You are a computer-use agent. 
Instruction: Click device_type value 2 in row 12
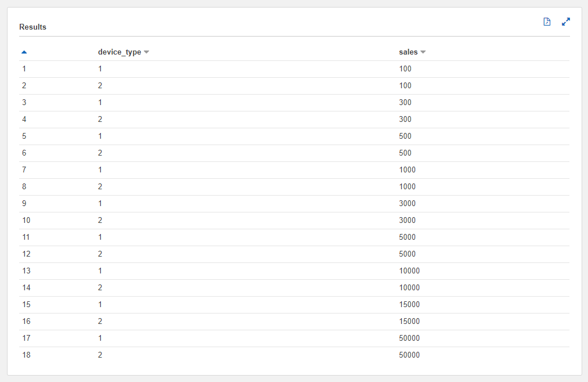[100, 254]
